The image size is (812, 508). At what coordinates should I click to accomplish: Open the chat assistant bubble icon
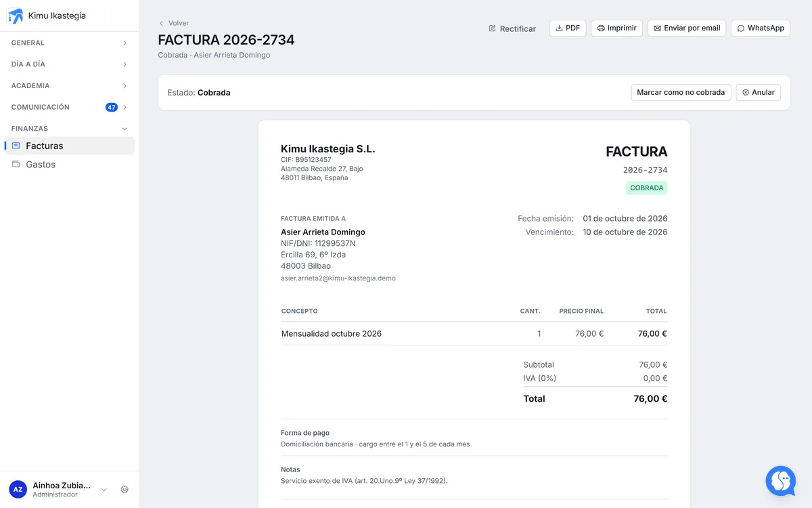click(x=781, y=481)
